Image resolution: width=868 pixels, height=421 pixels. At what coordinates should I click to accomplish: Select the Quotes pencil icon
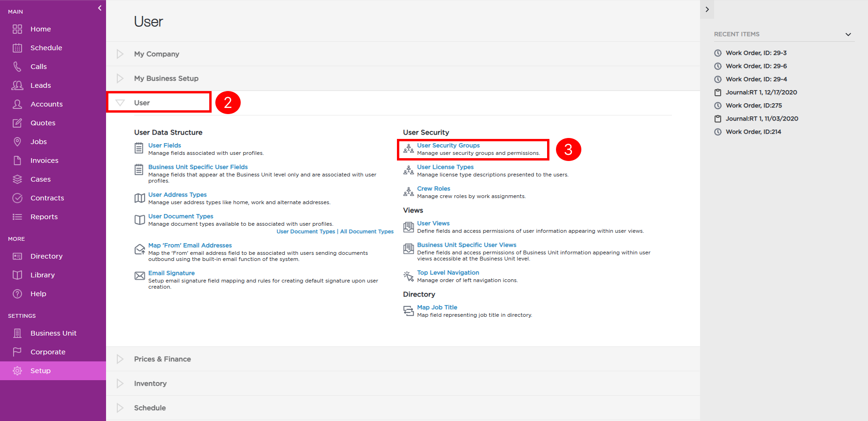click(x=17, y=123)
